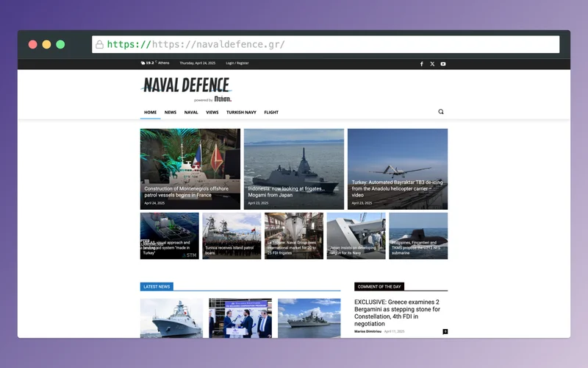Select the FLIGHT navigation item
Image resolution: width=588 pixels, height=368 pixels.
[271, 113]
